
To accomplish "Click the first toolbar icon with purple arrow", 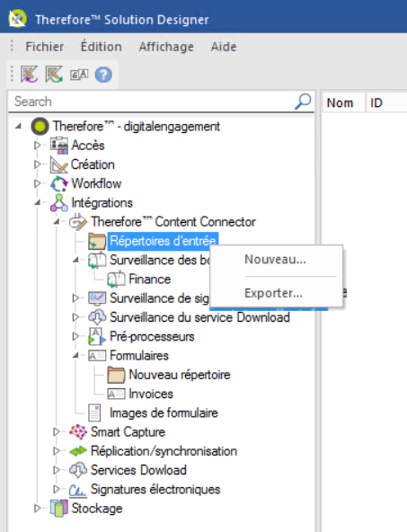I will [x=29, y=75].
